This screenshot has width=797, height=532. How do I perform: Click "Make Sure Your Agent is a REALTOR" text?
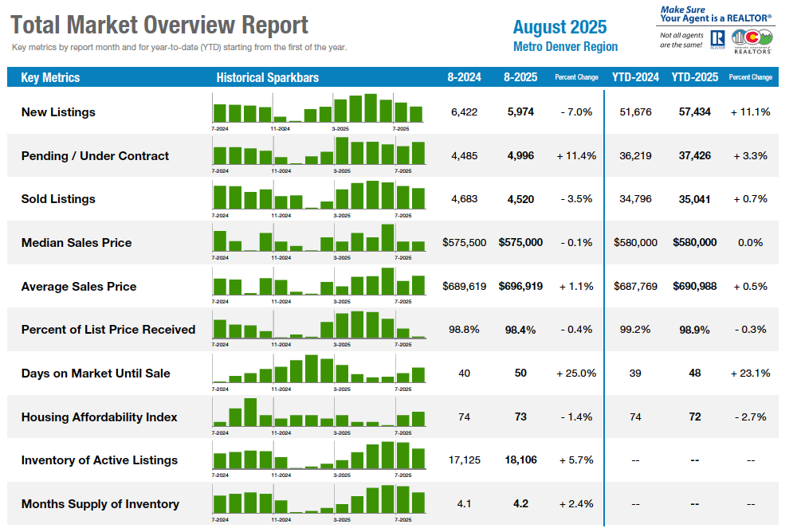pos(716,14)
